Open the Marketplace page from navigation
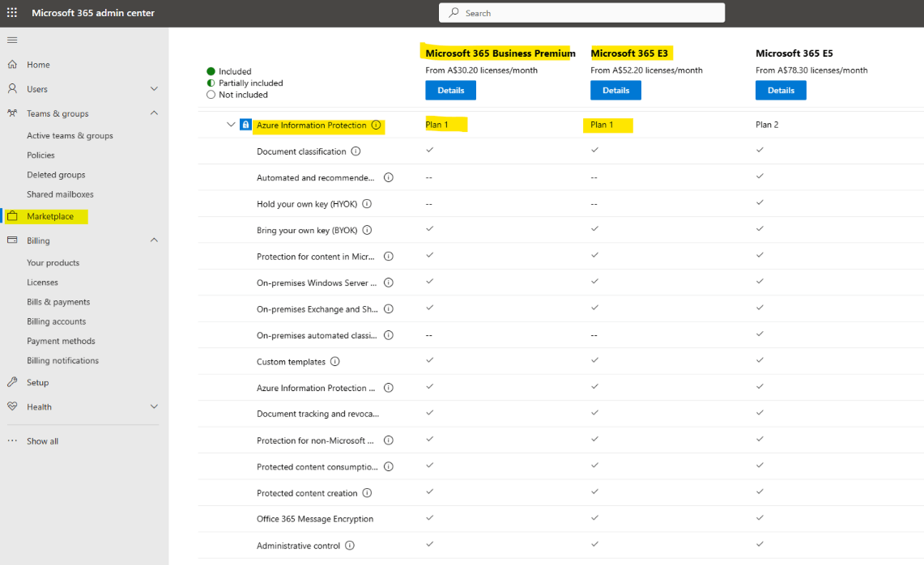This screenshot has height=565, width=924. coord(51,216)
